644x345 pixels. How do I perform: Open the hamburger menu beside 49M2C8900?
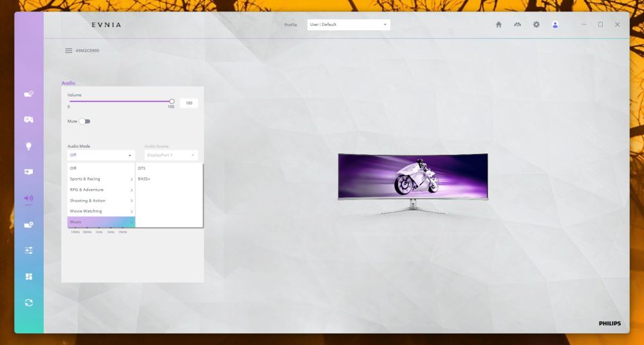pyautogui.click(x=69, y=50)
